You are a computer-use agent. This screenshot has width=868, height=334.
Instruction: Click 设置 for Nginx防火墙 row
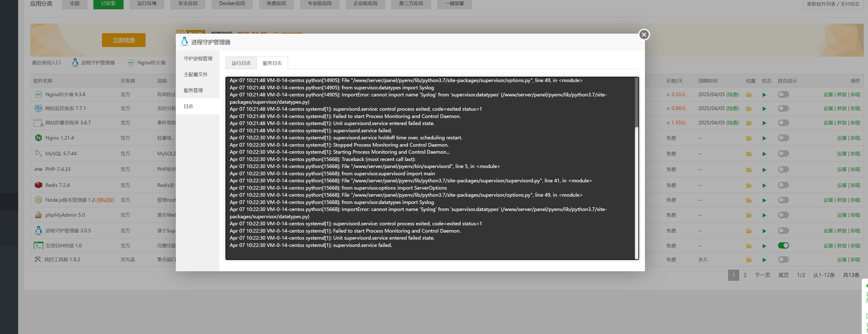[x=828, y=95]
